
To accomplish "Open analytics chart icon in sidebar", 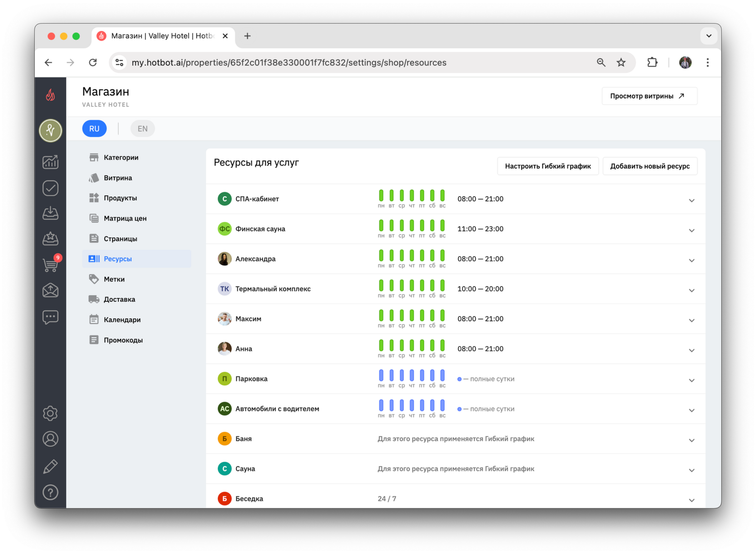I will 50,161.
